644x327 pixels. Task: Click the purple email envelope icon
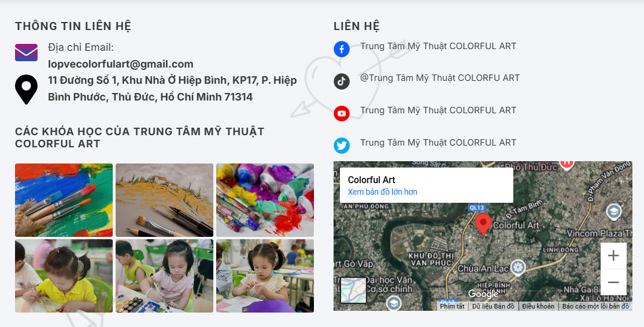click(x=26, y=53)
